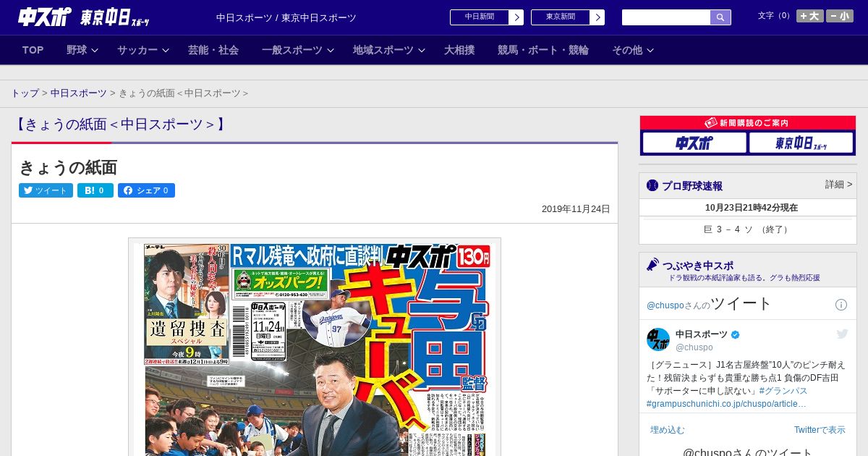Click the Twitter bird icon in tweet
The height and width of the screenshot is (456, 868).
(842, 334)
